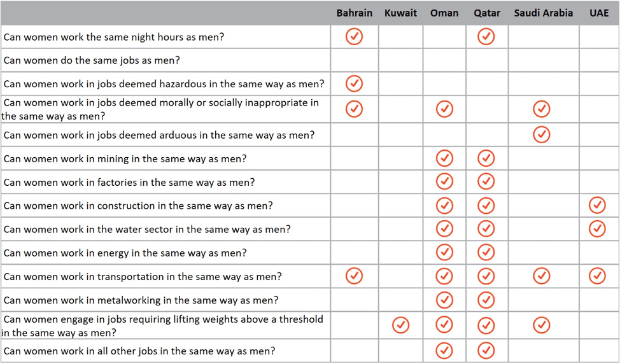Select the UAE column header
The height and width of the screenshot is (364, 620).
pos(599,13)
